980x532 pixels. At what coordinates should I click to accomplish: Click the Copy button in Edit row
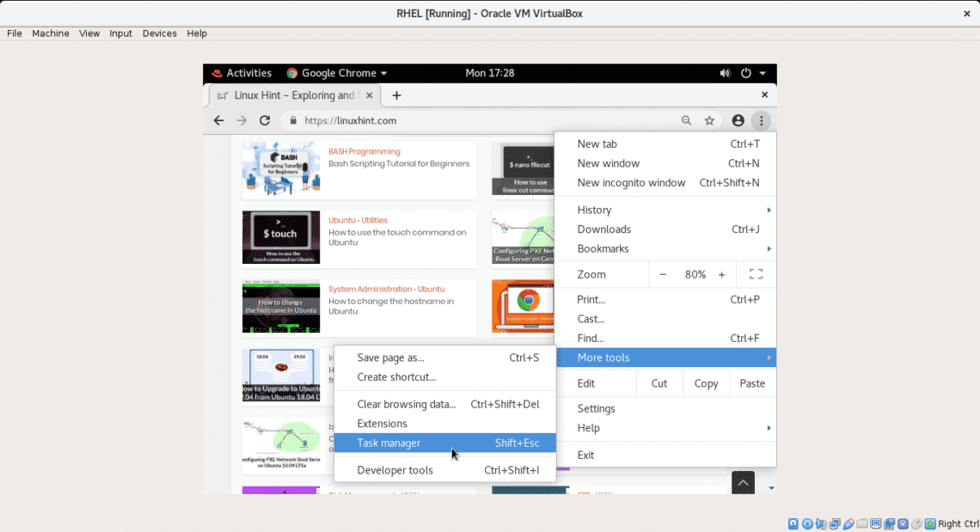coord(707,383)
